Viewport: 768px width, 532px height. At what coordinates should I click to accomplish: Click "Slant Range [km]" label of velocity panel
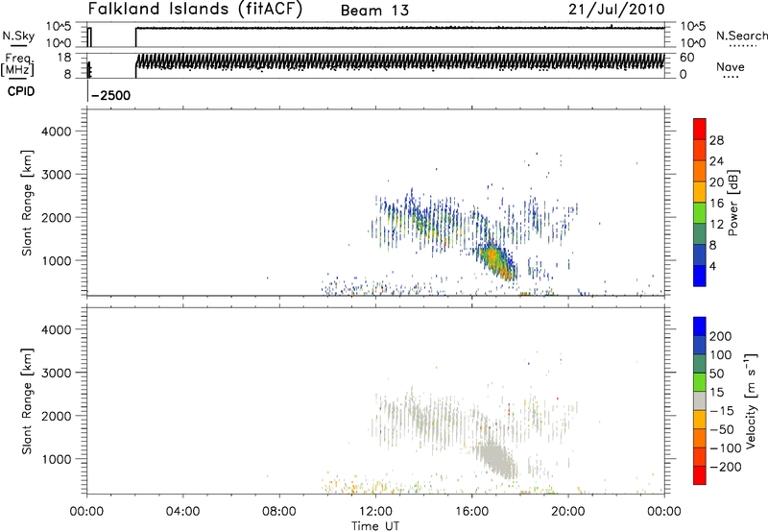(x=27, y=401)
